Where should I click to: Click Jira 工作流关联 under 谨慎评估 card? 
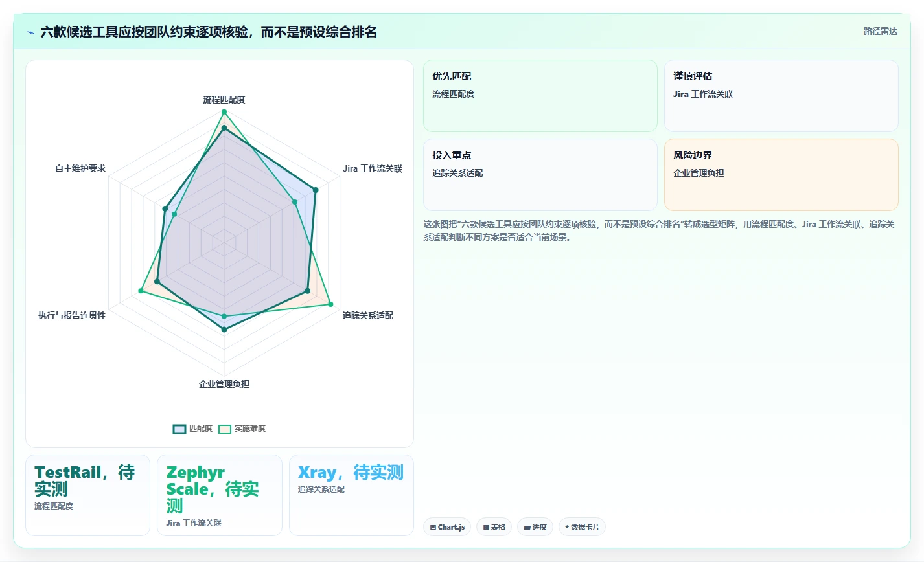pyautogui.click(x=703, y=94)
